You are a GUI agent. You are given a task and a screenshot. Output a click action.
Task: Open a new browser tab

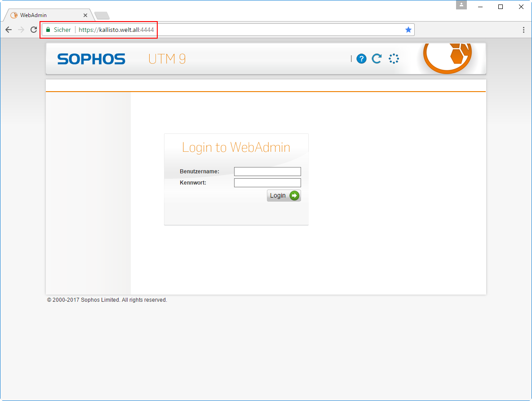(102, 16)
